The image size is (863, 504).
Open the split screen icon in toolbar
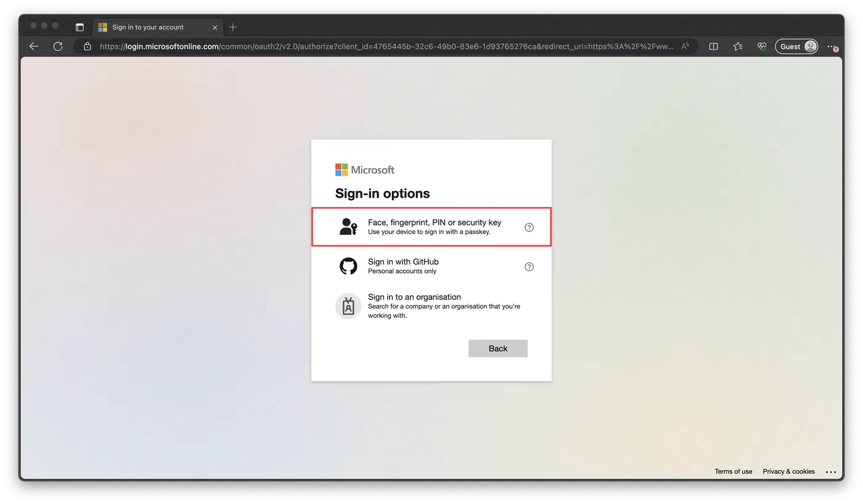pos(714,46)
